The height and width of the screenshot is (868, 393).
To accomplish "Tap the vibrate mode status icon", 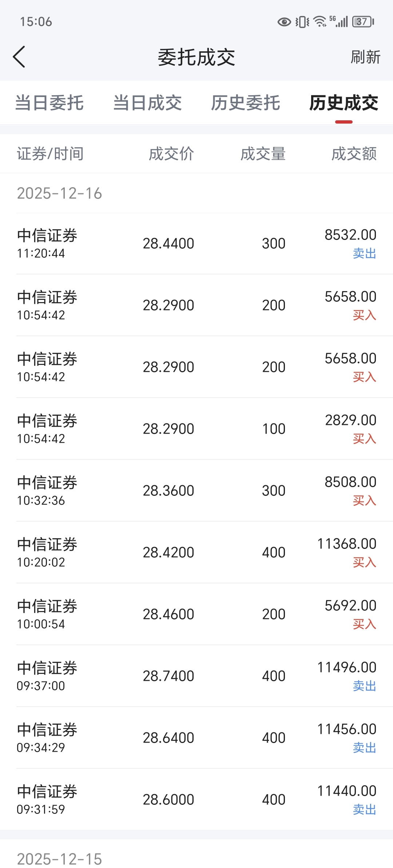I will pos(302,22).
